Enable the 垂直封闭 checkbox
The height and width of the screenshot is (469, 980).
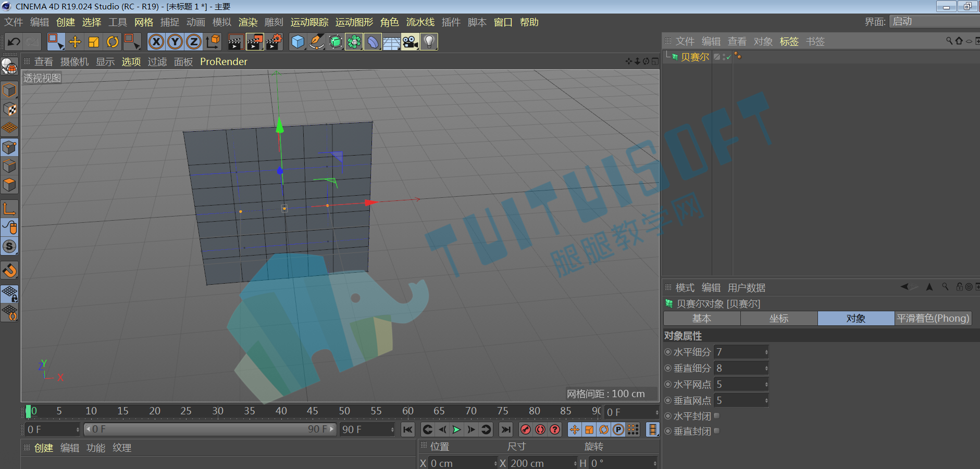click(x=717, y=430)
